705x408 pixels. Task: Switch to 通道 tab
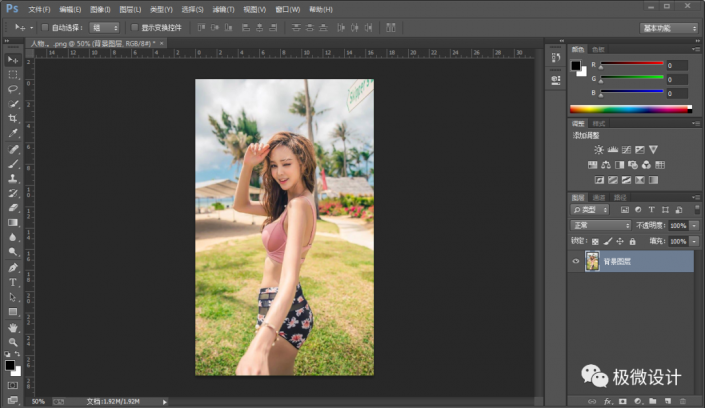(598, 197)
